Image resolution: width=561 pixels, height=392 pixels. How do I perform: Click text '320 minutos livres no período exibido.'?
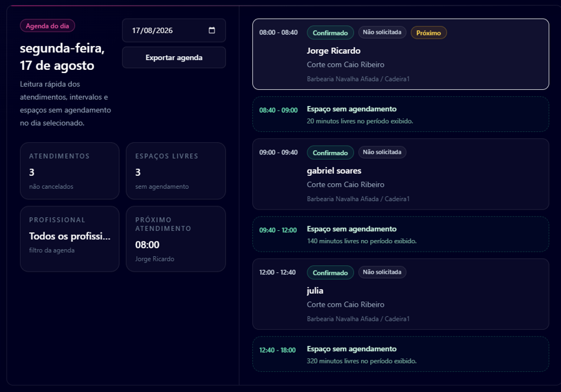(362, 361)
